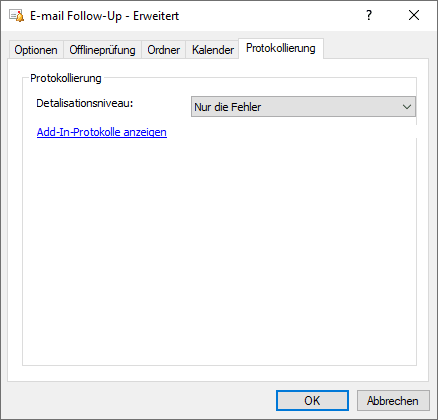Open the Ordner tab
This screenshot has width=438, height=420.
163,50
